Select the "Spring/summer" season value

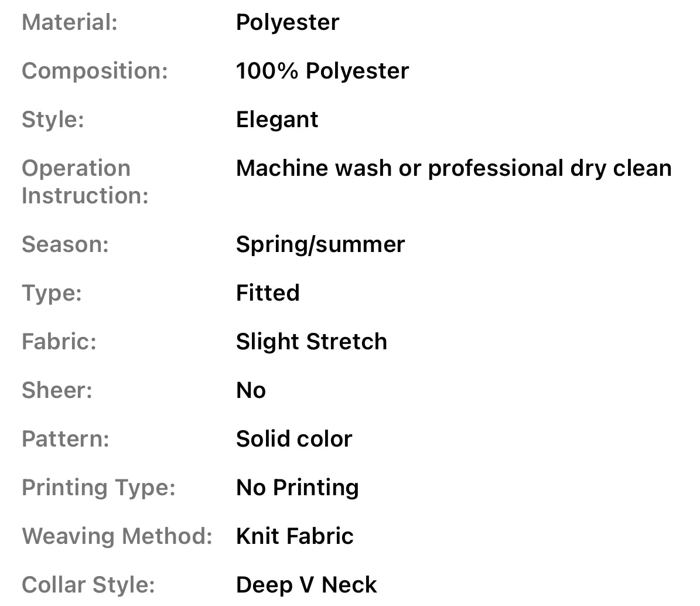tap(320, 244)
